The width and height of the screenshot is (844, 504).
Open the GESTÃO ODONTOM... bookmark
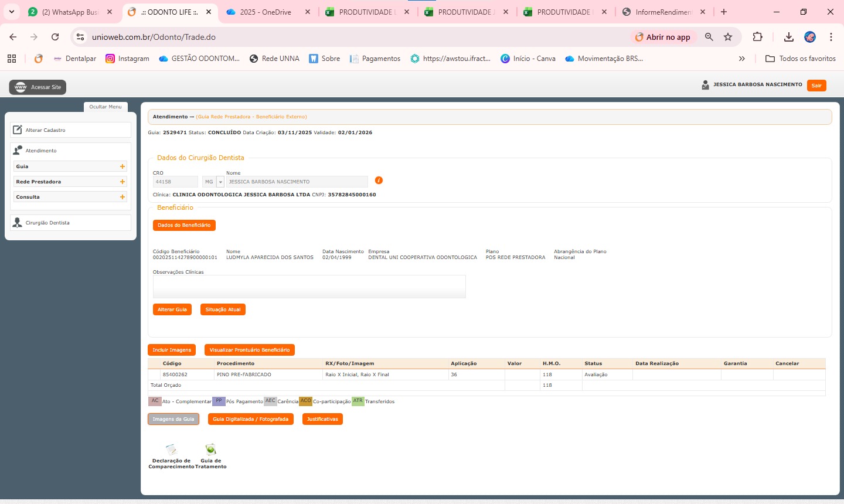point(199,59)
